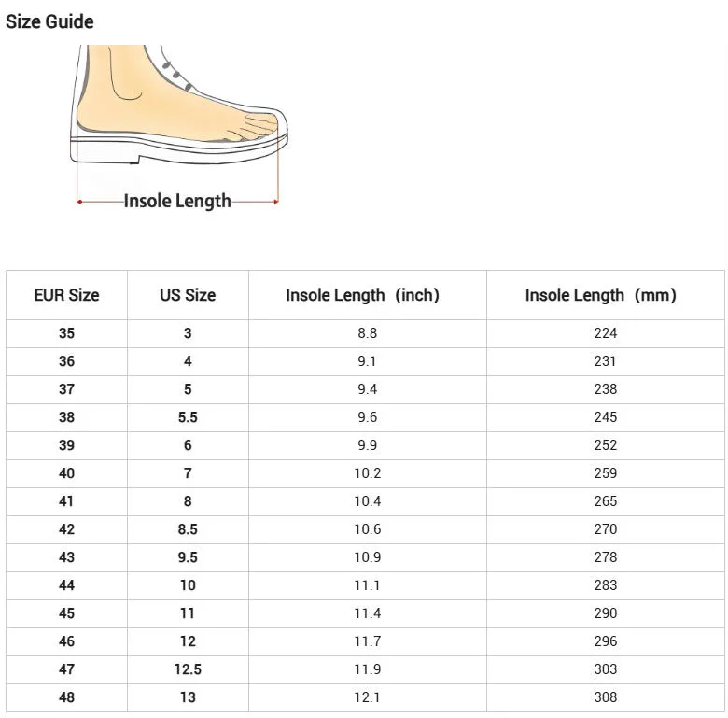Click US size 5.5 cell

[188, 417]
